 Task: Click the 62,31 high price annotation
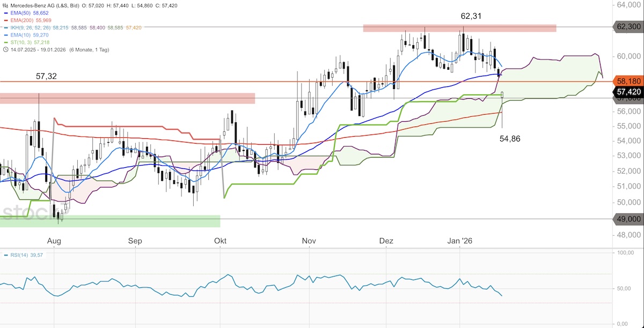point(471,16)
